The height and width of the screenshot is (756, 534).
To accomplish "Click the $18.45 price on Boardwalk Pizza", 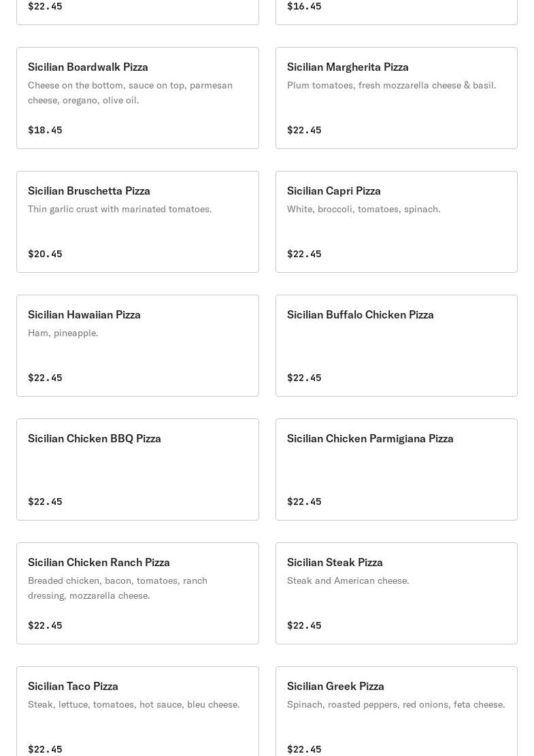I will [45, 130].
